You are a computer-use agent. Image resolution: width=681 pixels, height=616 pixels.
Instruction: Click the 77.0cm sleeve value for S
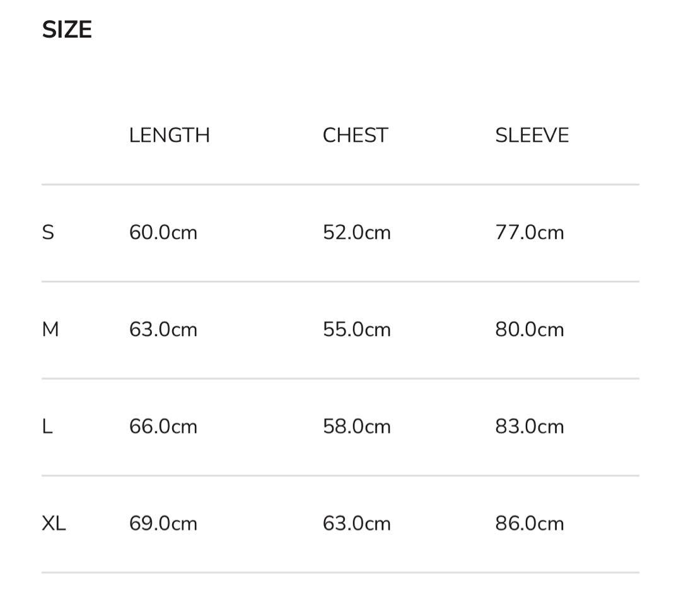click(529, 233)
